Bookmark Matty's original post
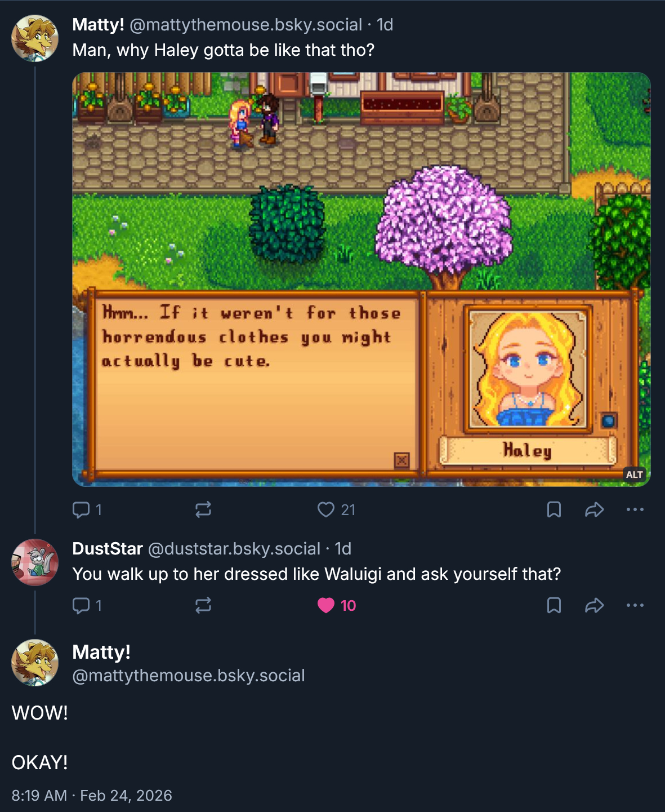665x812 pixels. (554, 510)
